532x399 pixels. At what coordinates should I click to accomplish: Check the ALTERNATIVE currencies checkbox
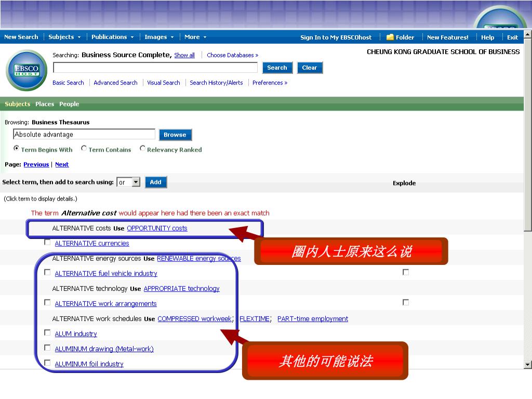pos(47,242)
